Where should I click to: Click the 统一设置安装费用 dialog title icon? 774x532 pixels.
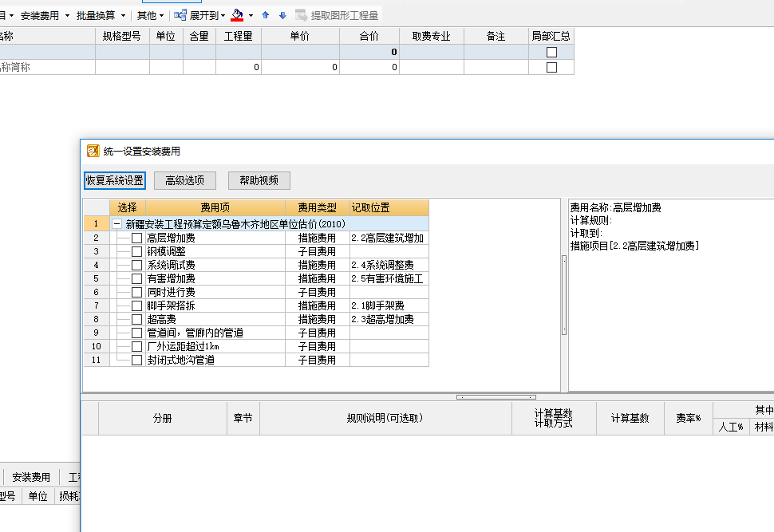93,151
